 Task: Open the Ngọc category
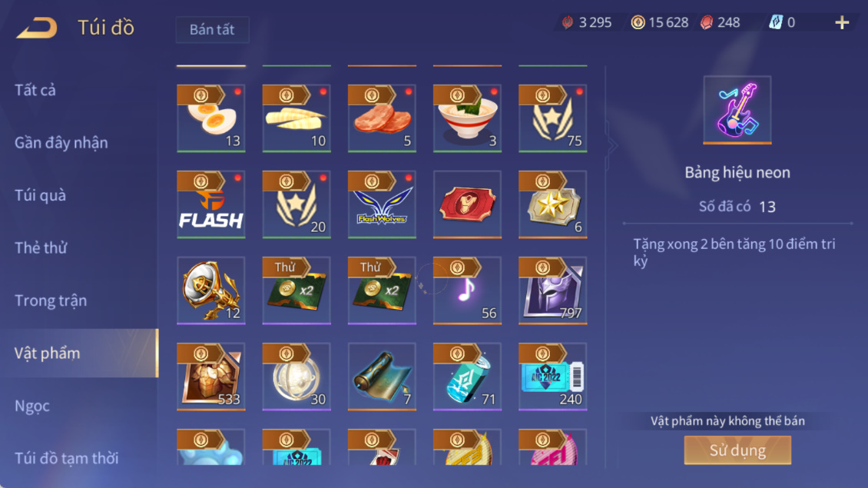click(31, 406)
